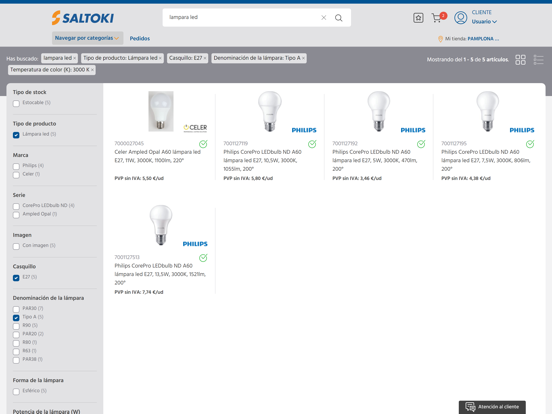Click availability check icon for product 7001127119
This screenshot has height=414, width=552.
coord(312,144)
